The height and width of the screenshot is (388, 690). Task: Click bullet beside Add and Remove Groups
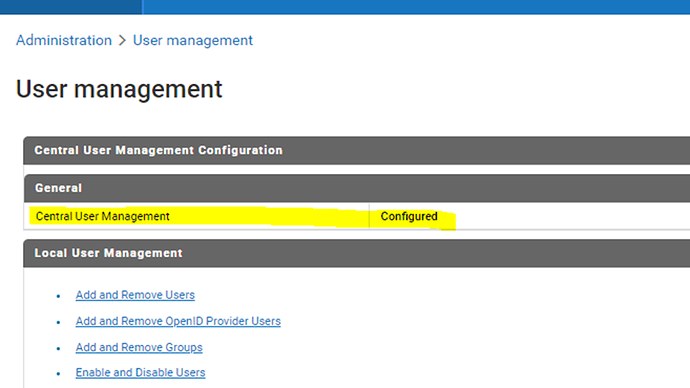(59, 349)
